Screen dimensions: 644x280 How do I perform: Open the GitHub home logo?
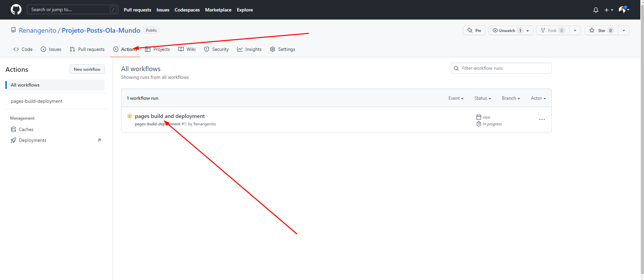coord(16,9)
